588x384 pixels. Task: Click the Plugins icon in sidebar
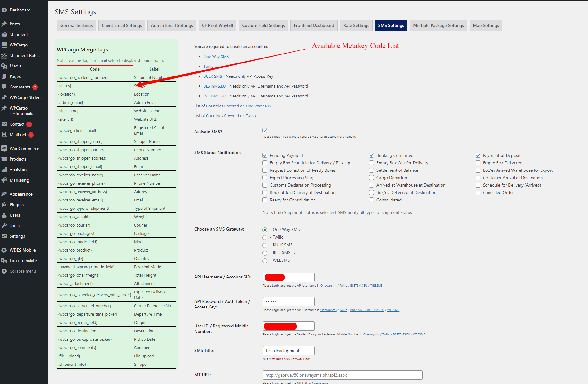click(4, 205)
